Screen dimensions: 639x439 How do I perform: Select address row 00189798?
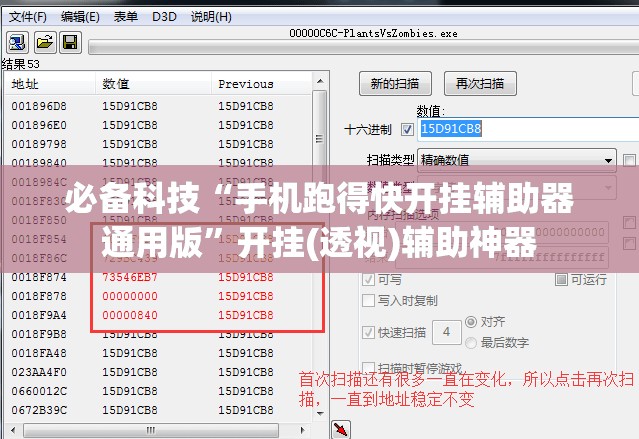(x=158, y=144)
